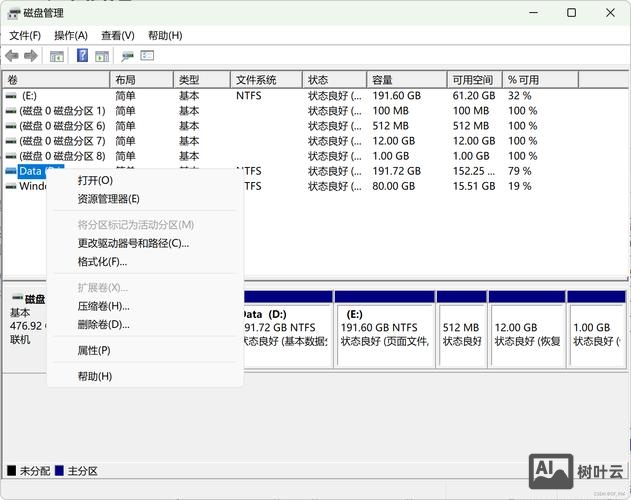Select drive icon of 磁盘 0 磁盘分区 8
Image resolution: width=631 pixels, height=500 pixels.
[11, 156]
